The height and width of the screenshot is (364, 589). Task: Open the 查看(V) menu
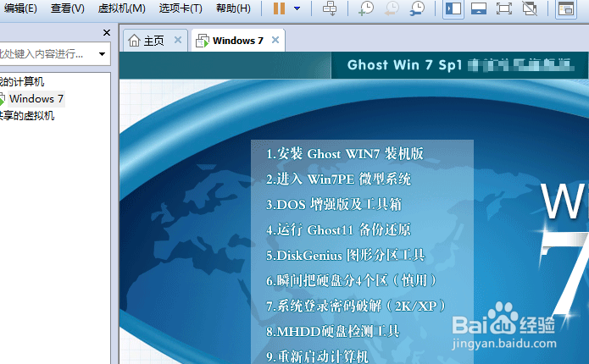tap(68, 8)
